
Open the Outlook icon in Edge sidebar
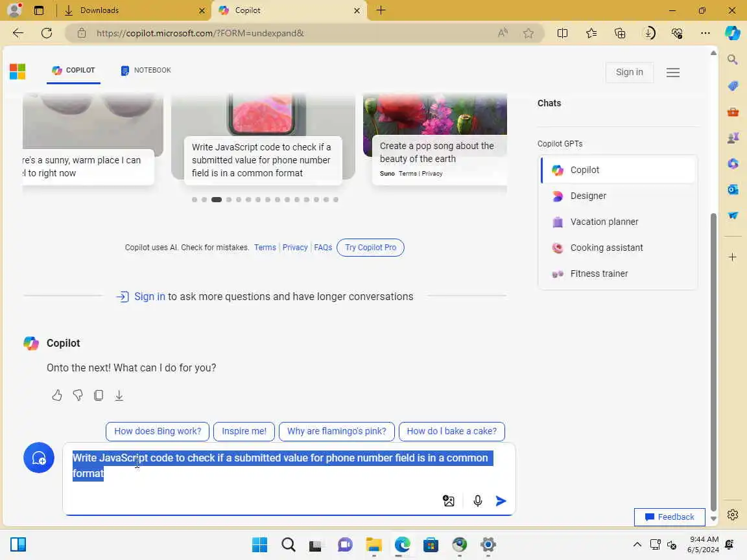733,189
